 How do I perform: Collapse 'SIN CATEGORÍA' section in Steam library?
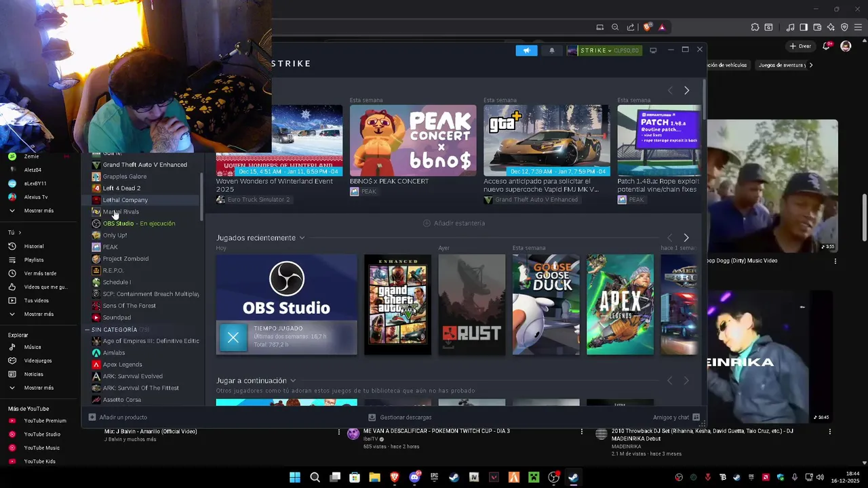[87, 329]
